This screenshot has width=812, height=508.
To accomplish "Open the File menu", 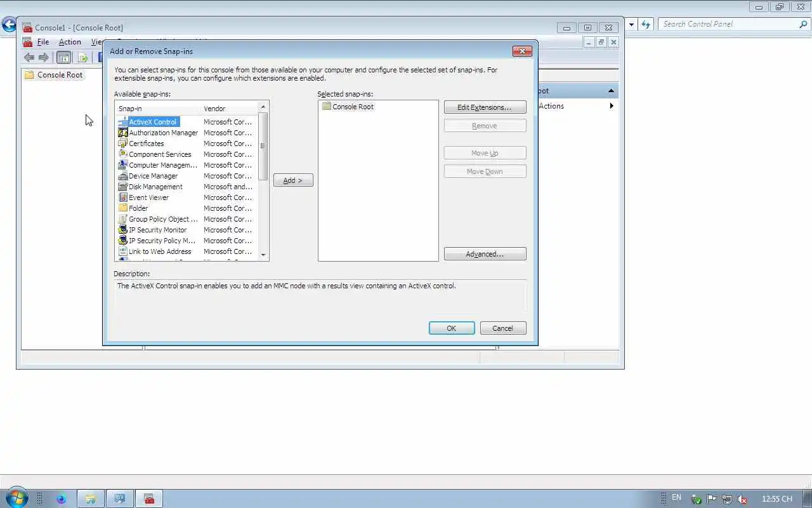I will coord(43,42).
